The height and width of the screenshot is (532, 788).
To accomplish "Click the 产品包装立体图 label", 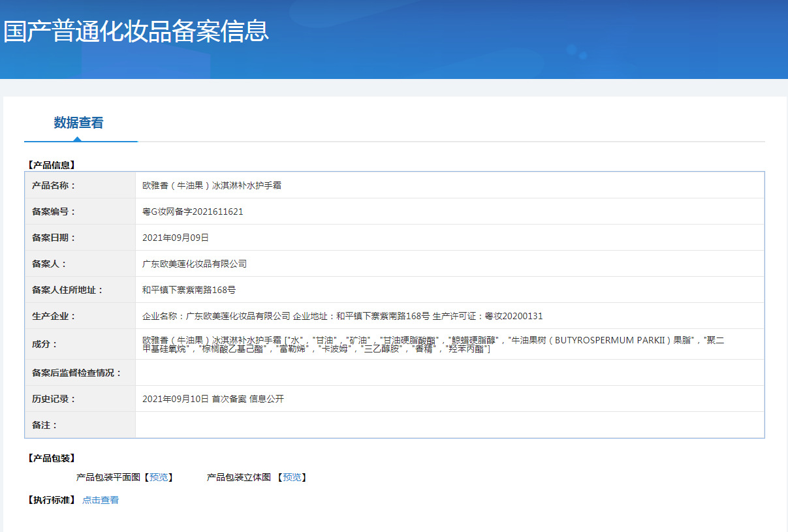I will (239, 477).
